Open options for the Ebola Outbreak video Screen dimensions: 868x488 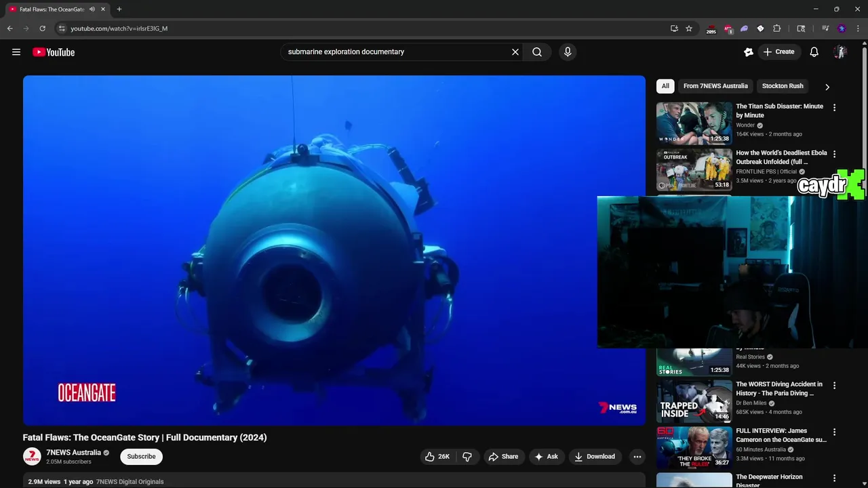pos(835,154)
